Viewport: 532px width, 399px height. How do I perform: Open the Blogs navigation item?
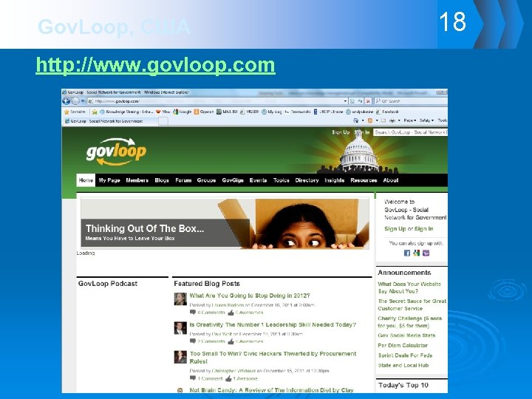162,180
